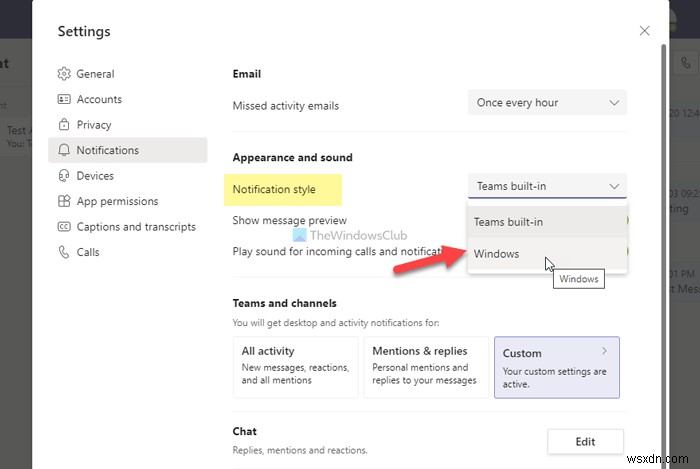Open the Calls settings tab
This screenshot has width=700, height=469.
(x=128, y=252)
